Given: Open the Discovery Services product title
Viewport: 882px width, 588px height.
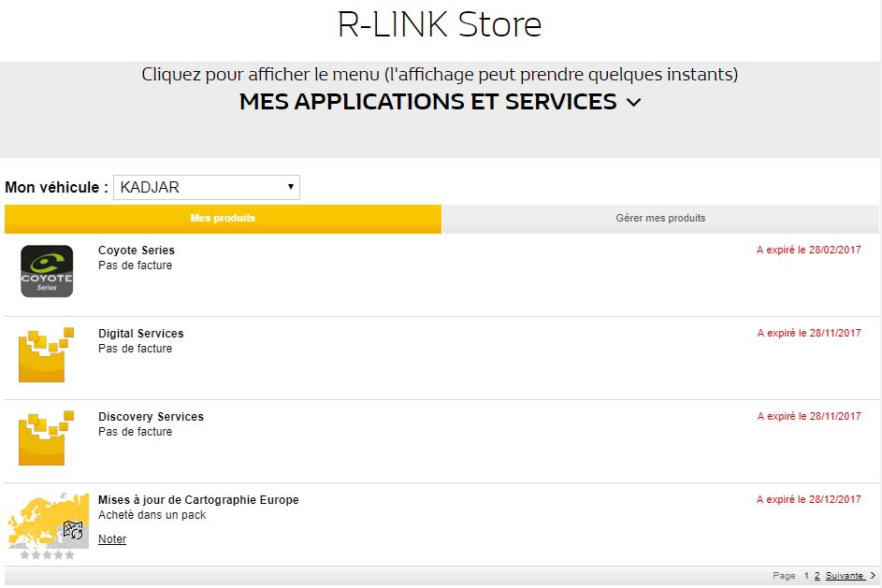Looking at the screenshot, I should point(151,417).
